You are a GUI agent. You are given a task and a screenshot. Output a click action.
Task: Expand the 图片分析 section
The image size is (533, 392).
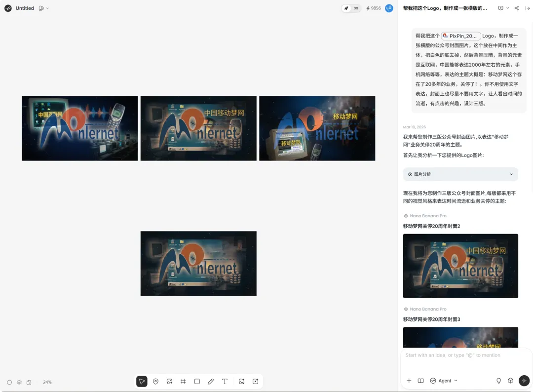pyautogui.click(x=460, y=174)
